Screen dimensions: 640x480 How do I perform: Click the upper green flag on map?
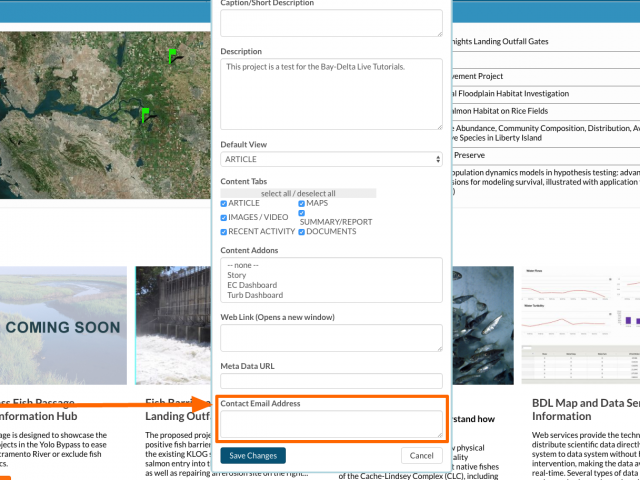pos(173,56)
